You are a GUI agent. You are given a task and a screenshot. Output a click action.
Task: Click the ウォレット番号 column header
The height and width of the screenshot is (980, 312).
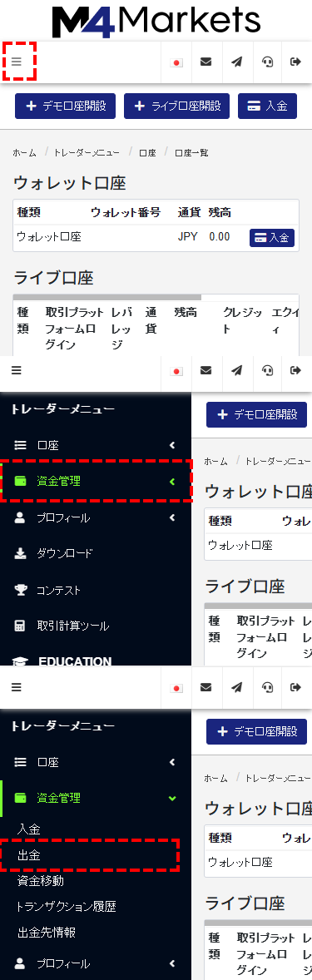pyautogui.click(x=126, y=212)
